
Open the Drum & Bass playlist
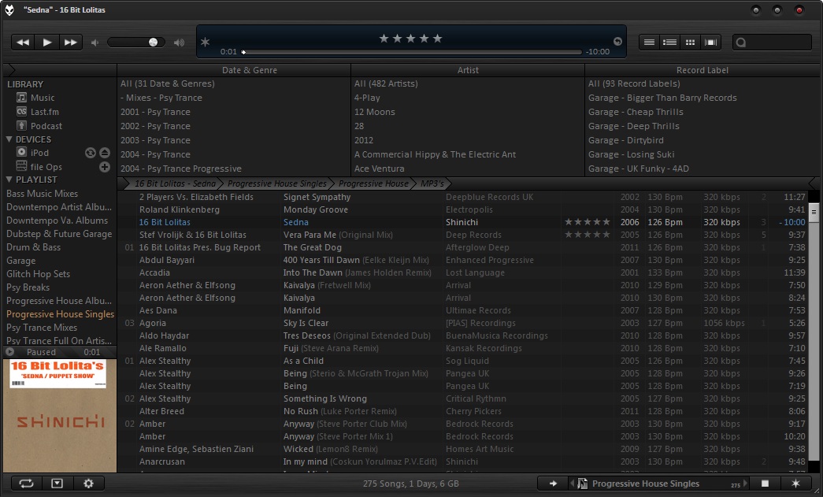click(33, 247)
